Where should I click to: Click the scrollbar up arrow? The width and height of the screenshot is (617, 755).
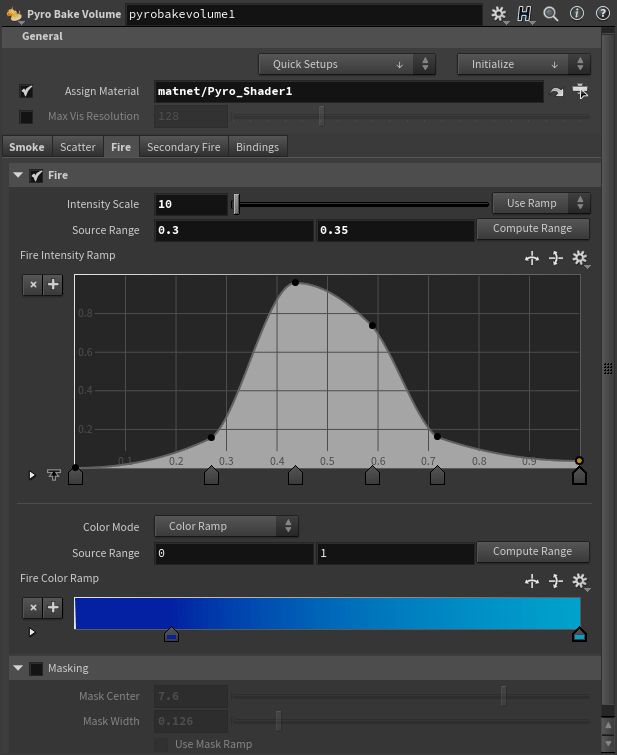(x=608, y=726)
